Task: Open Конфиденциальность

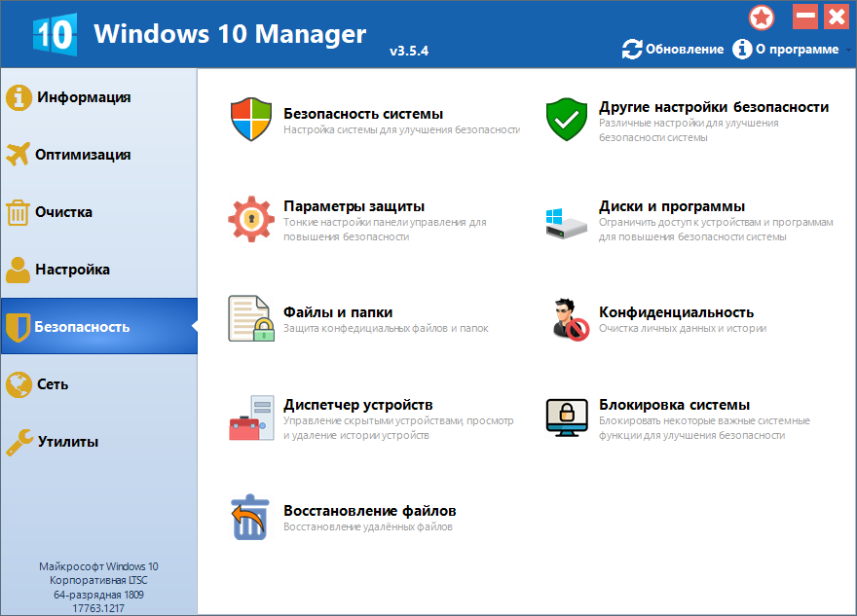Action: point(676,312)
